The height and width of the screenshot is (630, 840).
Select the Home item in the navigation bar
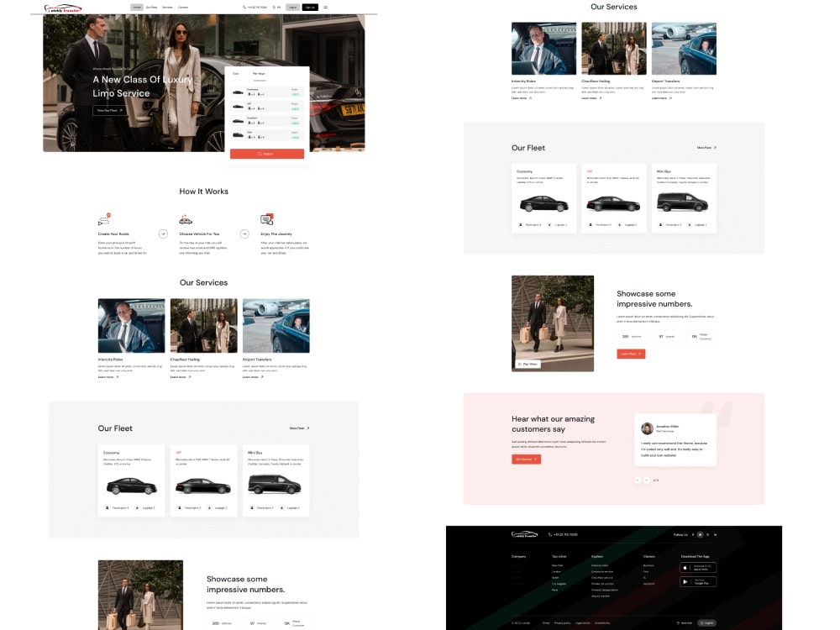137,8
